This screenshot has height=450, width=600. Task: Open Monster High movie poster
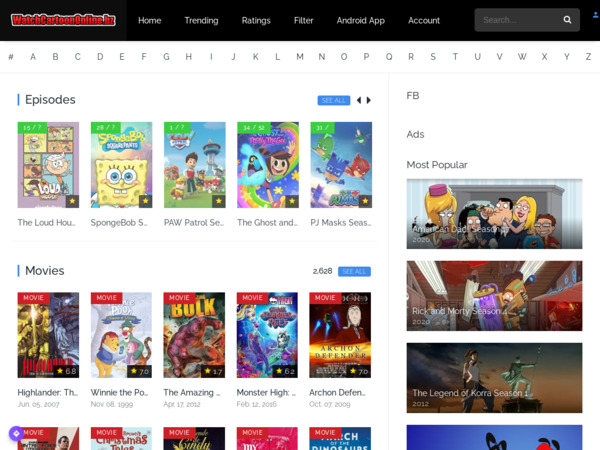click(x=267, y=335)
